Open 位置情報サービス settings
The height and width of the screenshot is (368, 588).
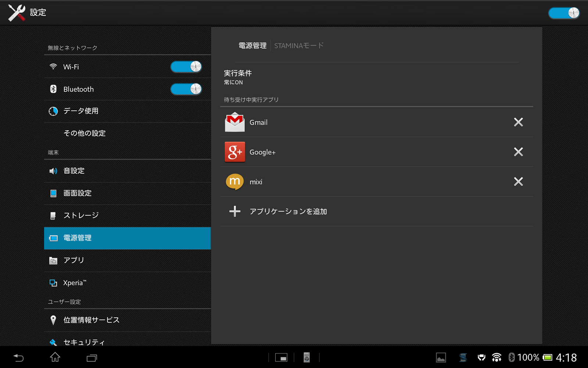[x=127, y=320]
